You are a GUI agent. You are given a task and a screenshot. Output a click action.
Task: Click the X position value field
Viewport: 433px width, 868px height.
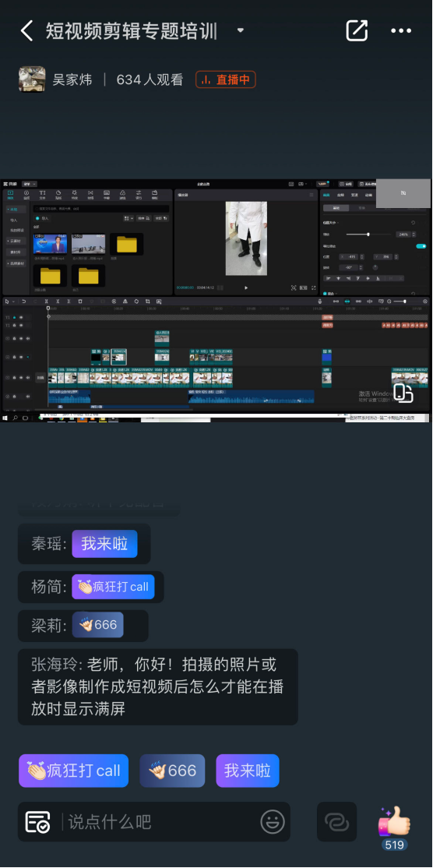pyautogui.click(x=350, y=257)
